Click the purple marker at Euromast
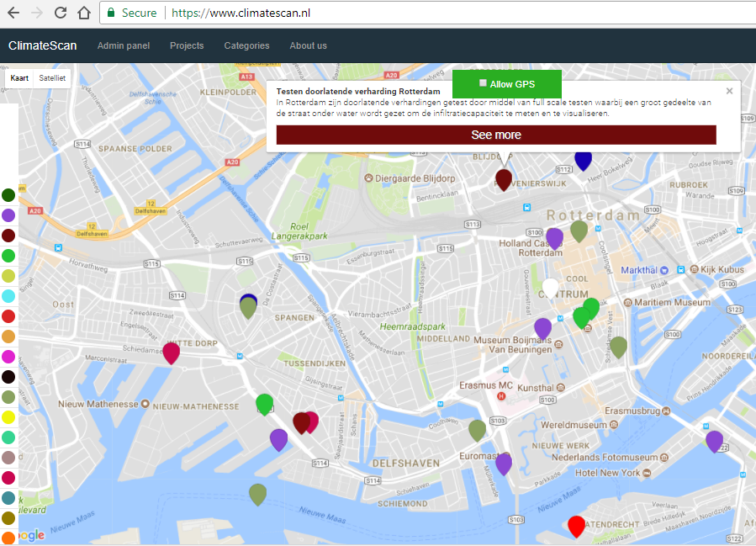This screenshot has width=756, height=546. [504, 464]
